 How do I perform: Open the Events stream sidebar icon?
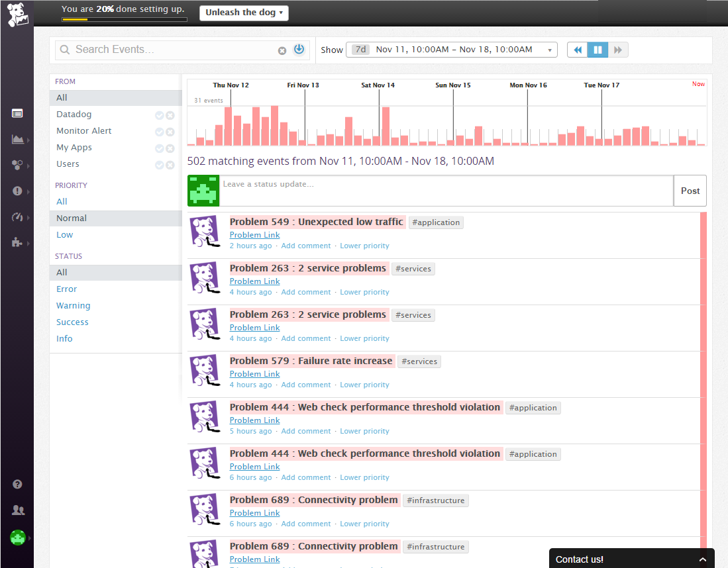pos(17,113)
